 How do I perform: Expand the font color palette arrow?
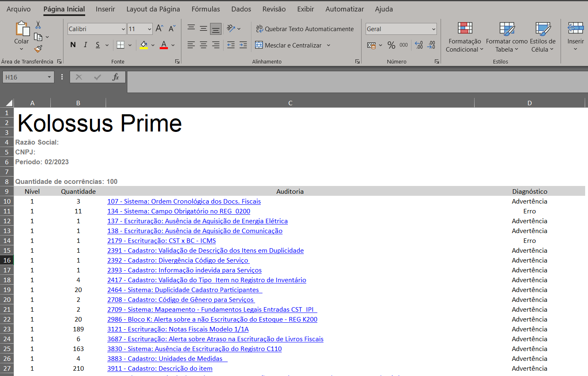173,45
